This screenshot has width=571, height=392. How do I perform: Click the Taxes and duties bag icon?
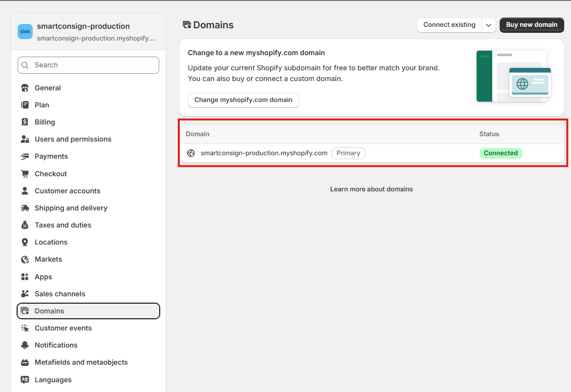point(25,225)
